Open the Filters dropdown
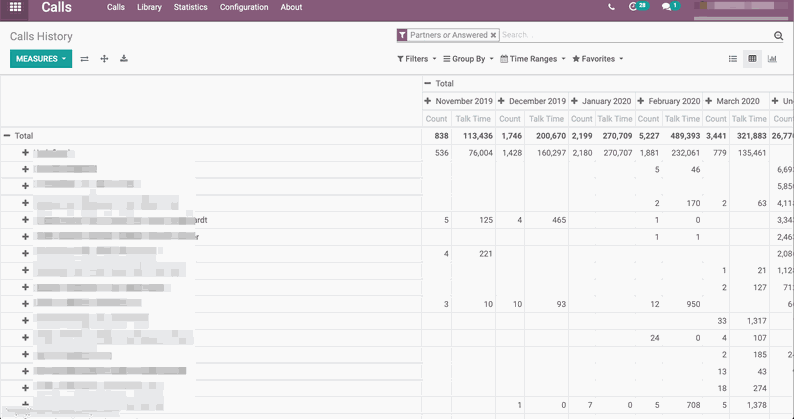The height and width of the screenshot is (419, 794). (x=416, y=59)
